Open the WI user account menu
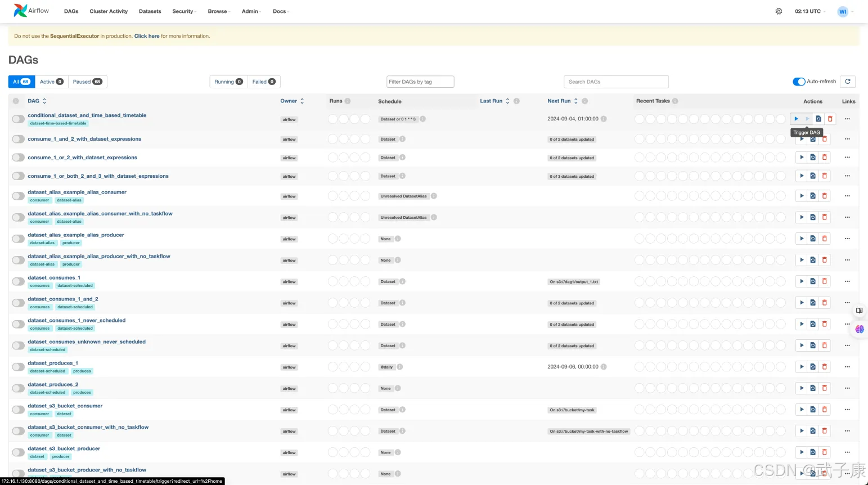868x485 pixels. [845, 11]
